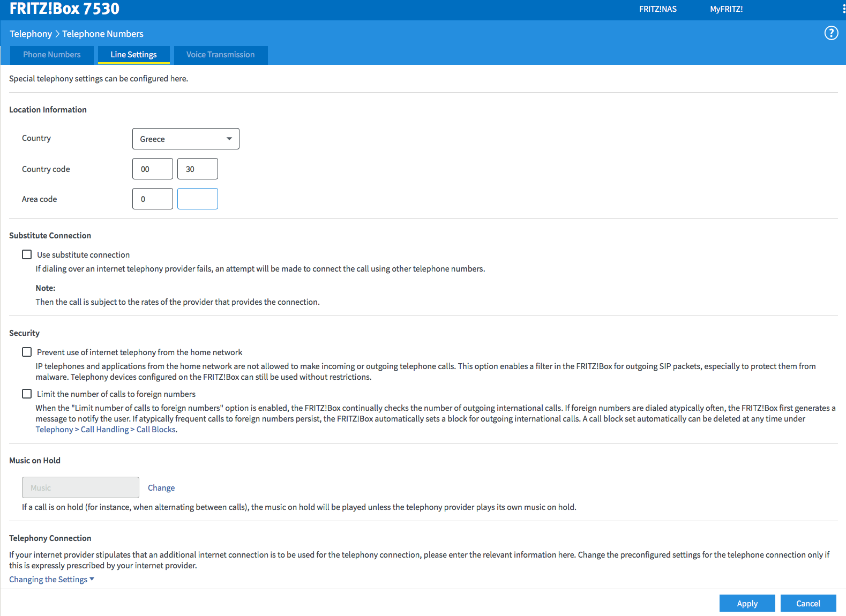The image size is (846, 616).
Task: Click the disabled Music field
Action: [x=80, y=487]
